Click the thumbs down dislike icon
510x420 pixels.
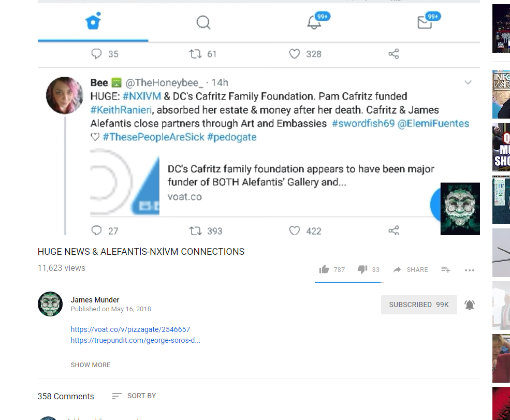point(362,269)
